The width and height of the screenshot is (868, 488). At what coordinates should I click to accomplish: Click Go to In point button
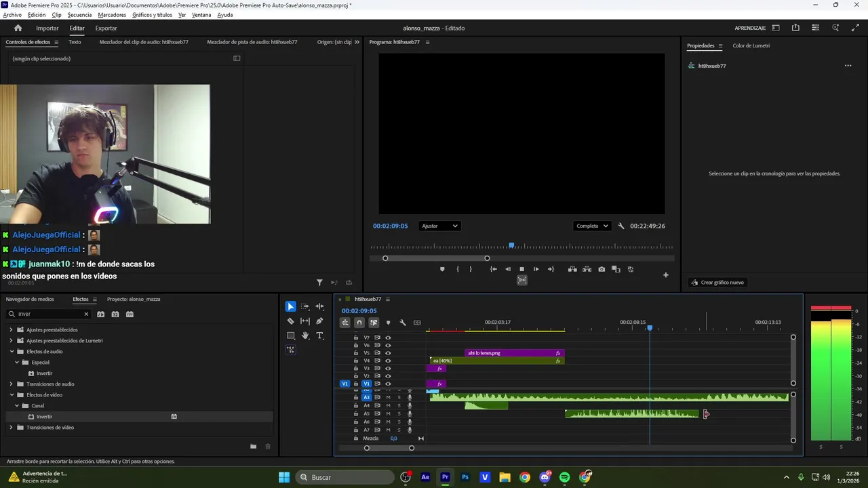point(494,269)
